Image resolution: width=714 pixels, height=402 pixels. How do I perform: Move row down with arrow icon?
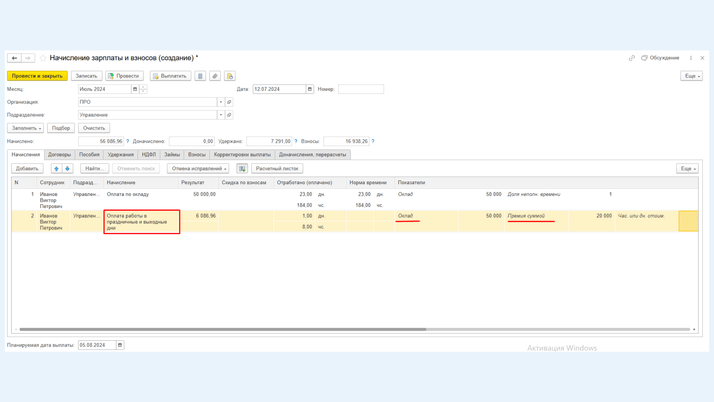67,169
